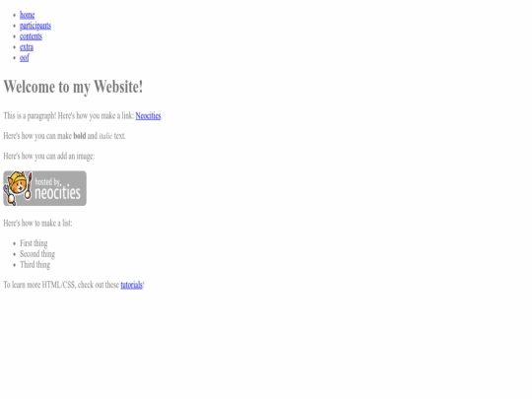Image resolution: width=532 pixels, height=399 pixels.
Task: Go to the participants page link
Action: pyautogui.click(x=35, y=26)
